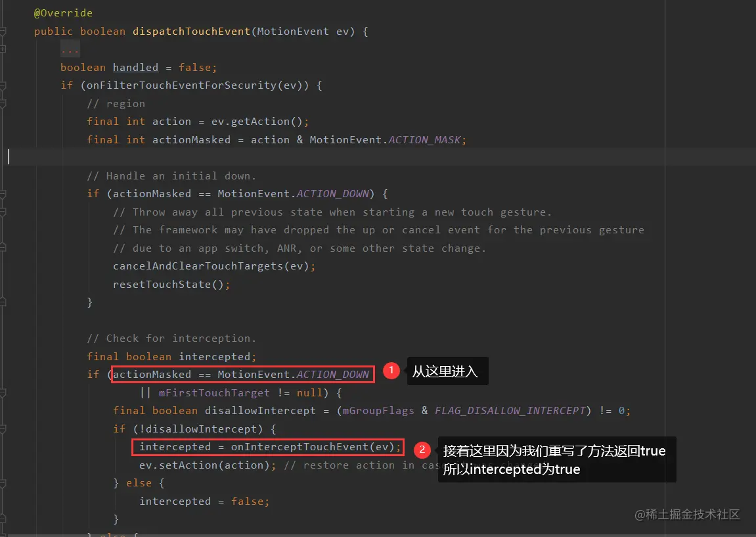Click 'ev.getAction()' call
Viewport: 756px width, 537px height.
pos(257,122)
